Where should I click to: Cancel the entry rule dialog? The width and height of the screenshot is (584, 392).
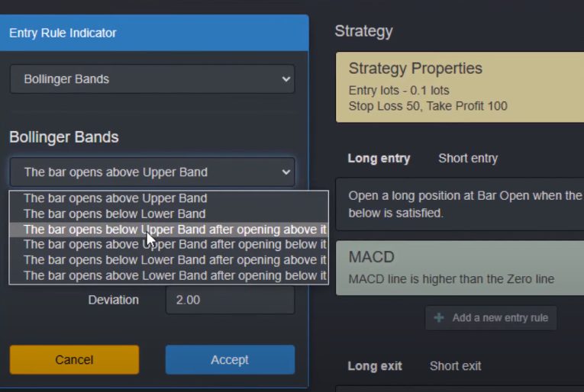pos(75,360)
